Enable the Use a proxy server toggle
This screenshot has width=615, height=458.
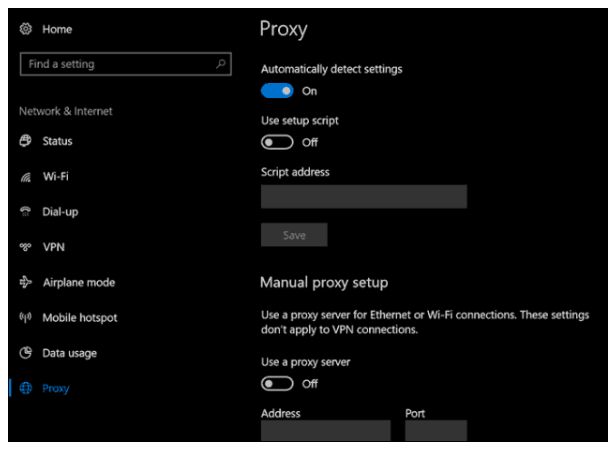(x=277, y=383)
